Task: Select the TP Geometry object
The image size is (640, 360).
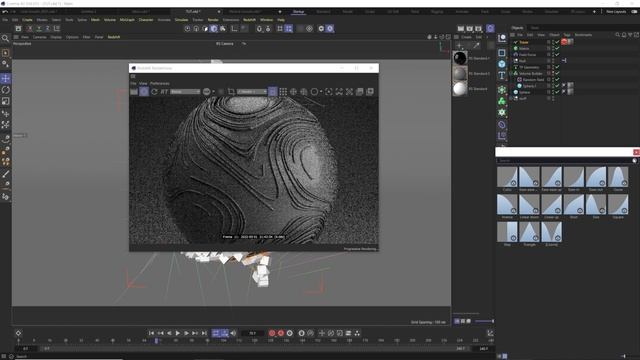Action: click(x=529, y=67)
